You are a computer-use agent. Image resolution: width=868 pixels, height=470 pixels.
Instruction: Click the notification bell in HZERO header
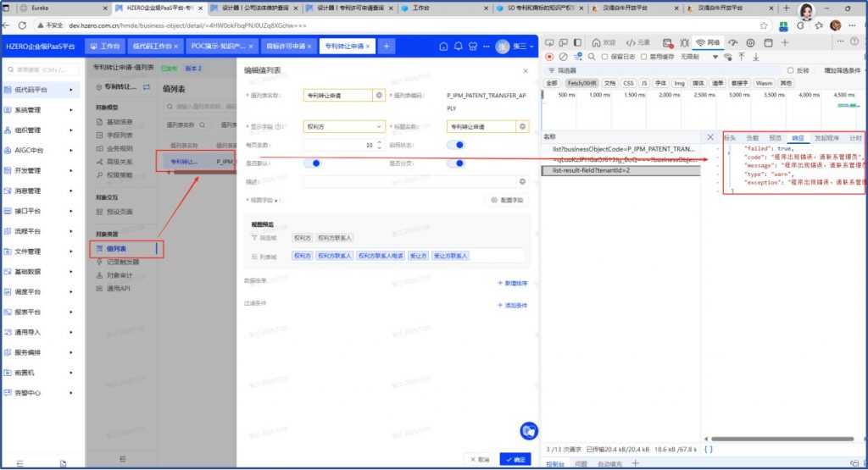pos(459,46)
